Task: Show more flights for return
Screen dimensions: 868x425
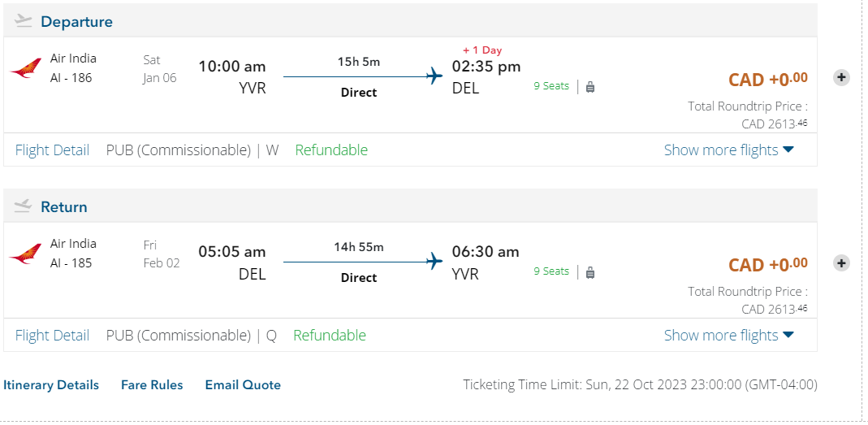Action: 728,336
